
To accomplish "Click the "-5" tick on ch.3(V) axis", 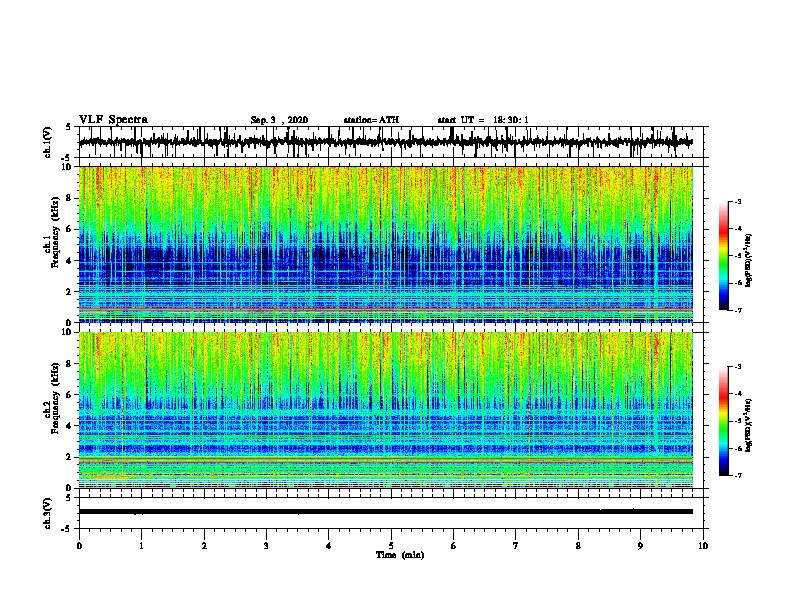I will 67,529.
